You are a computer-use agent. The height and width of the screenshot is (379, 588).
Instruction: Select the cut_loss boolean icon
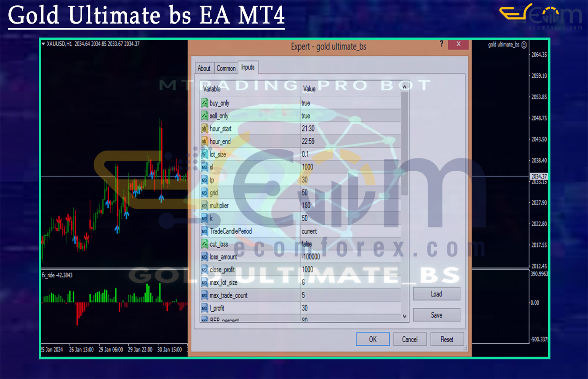tap(204, 244)
